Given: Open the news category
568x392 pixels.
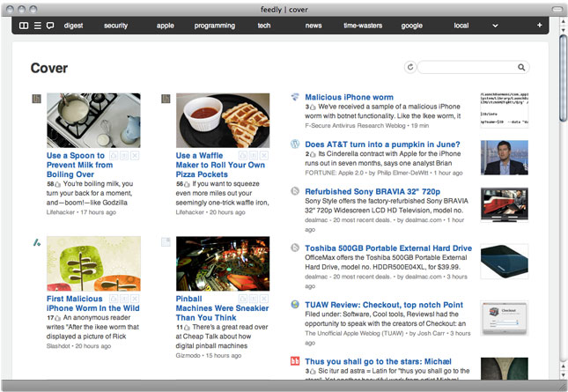Looking at the screenshot, I should 314,26.
